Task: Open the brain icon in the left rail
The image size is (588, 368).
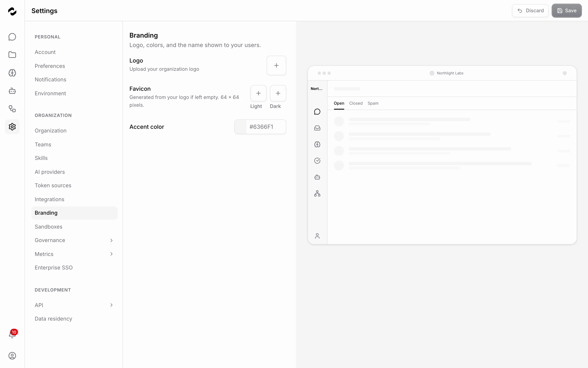Action: tap(12, 73)
